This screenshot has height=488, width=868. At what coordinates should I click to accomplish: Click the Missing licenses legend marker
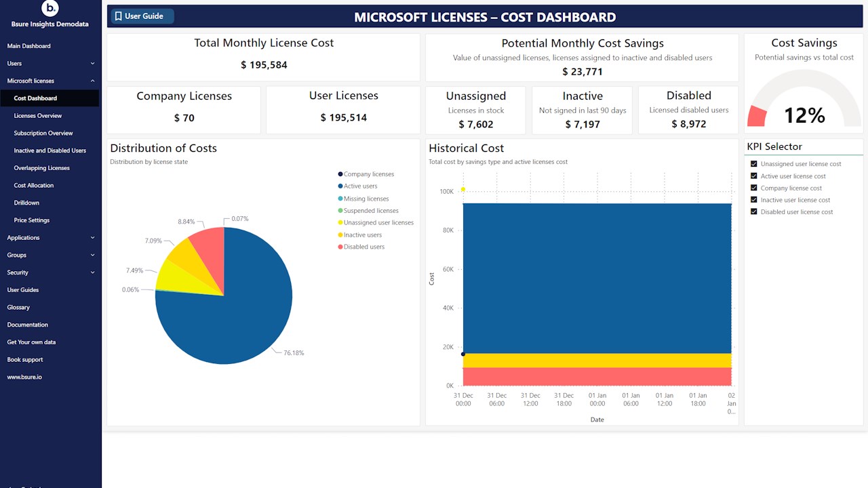(340, 199)
